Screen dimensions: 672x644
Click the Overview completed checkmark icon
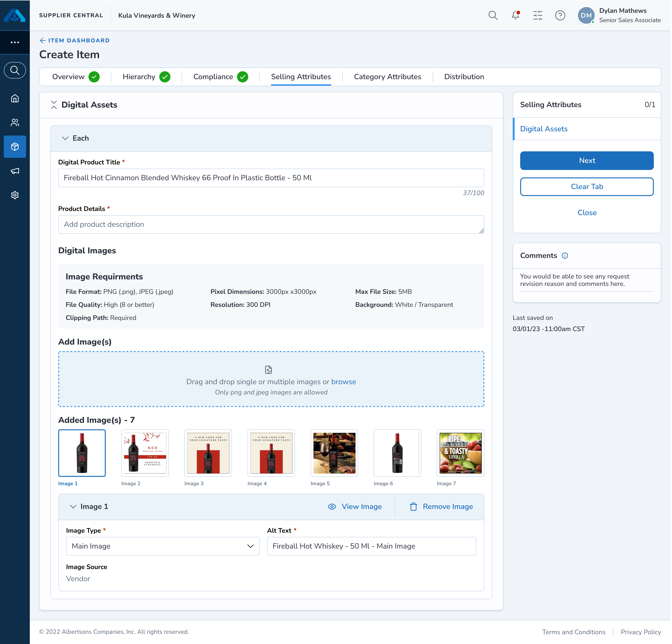click(94, 77)
